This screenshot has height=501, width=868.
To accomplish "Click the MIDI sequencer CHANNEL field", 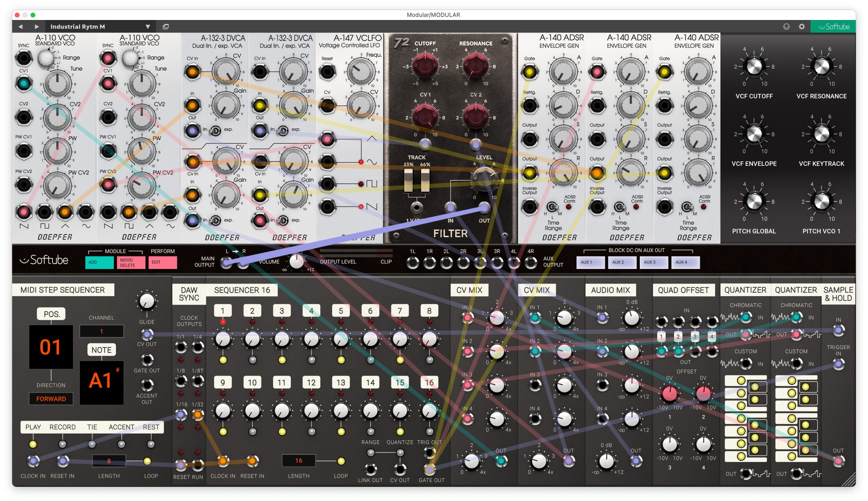I will [x=101, y=331].
